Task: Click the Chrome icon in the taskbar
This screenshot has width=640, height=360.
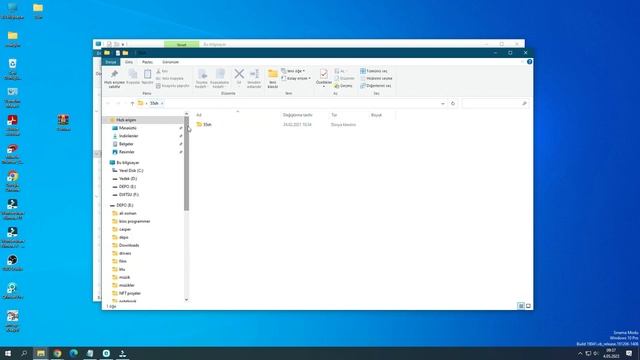Action: [x=57, y=353]
